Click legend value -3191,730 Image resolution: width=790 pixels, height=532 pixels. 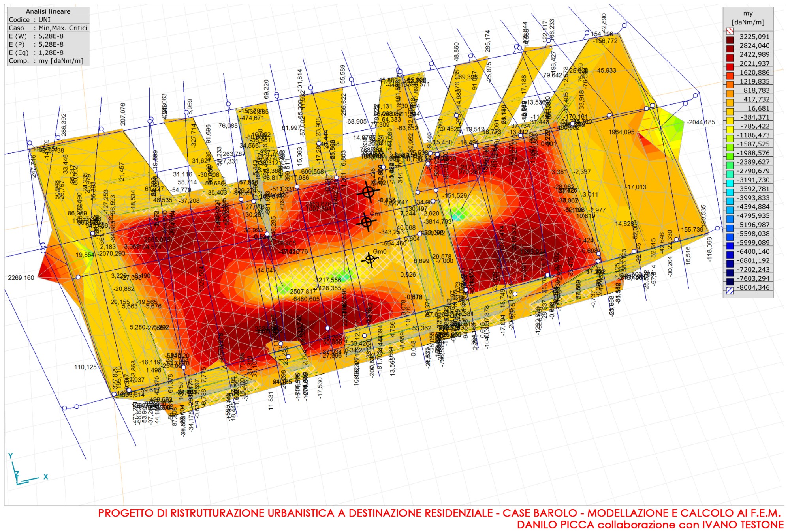pyautogui.click(x=753, y=180)
